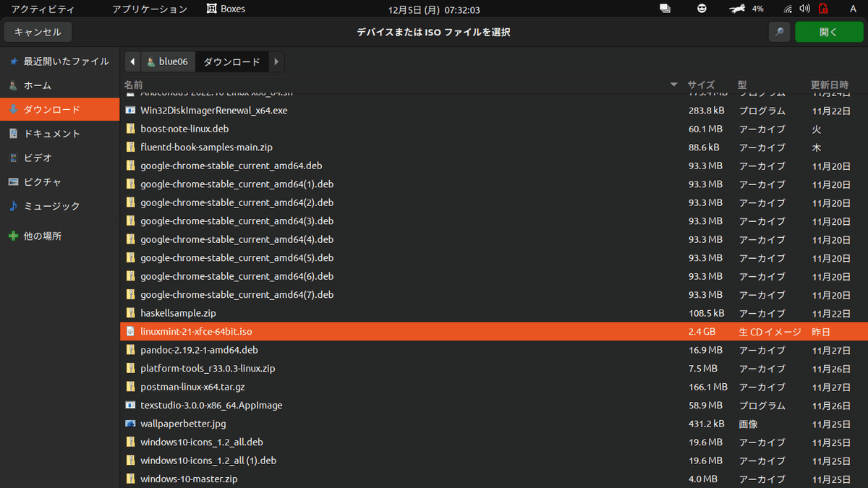Viewport: 868px width, 488px height.
Task: Click the speaker volume icon in top bar
Action: (x=803, y=8)
